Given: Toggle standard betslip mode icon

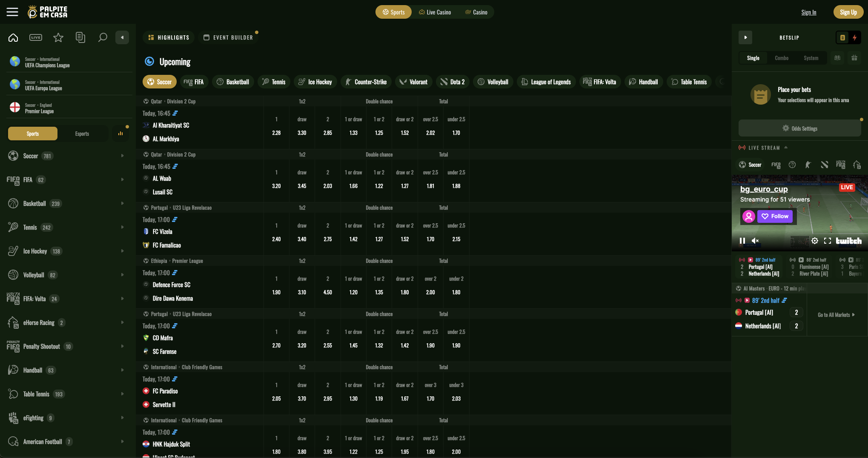Looking at the screenshot, I should [x=842, y=37].
